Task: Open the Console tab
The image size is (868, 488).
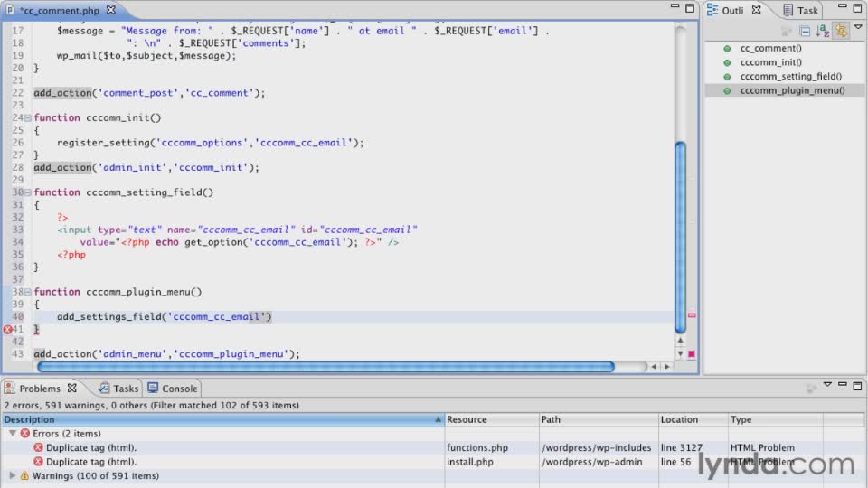Action: tap(173, 389)
